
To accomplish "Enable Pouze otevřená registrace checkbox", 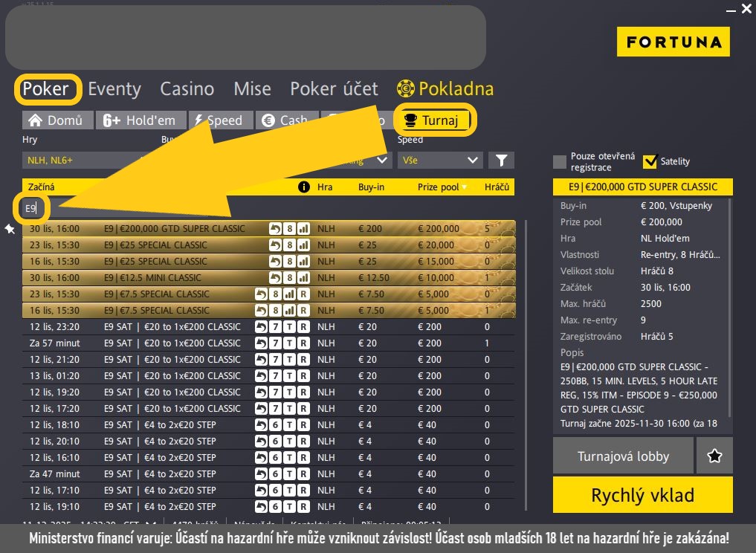I will pos(560,162).
